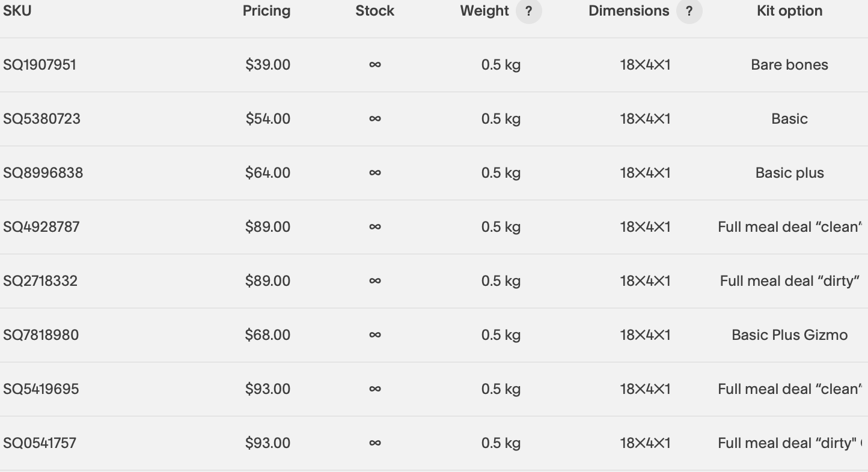Select the Kit option column header
868x472 pixels.
789,11
